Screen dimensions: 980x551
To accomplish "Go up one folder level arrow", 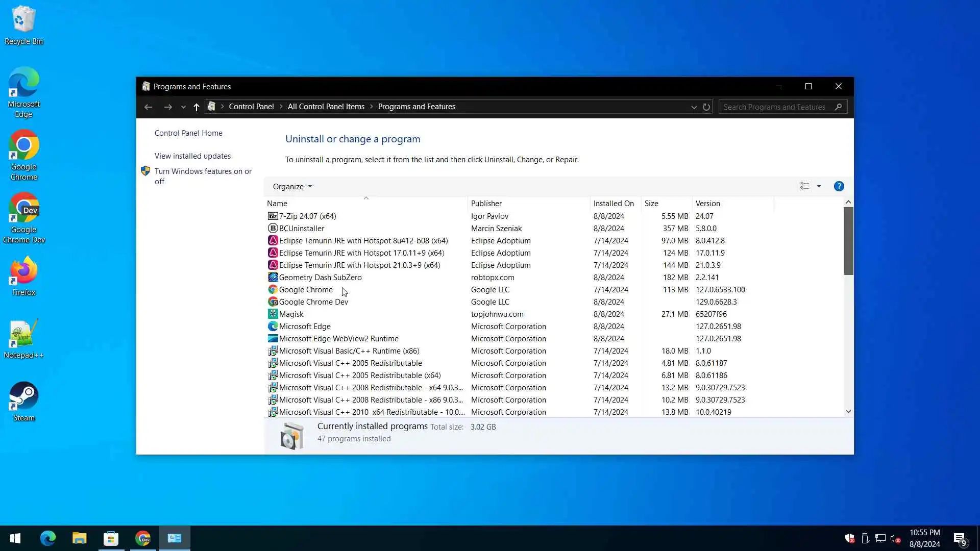I will point(197,107).
